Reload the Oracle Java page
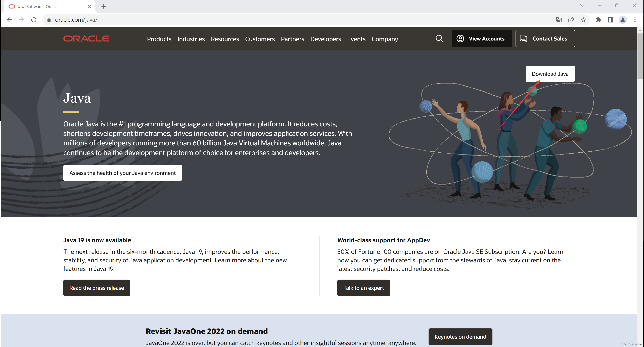 (34, 20)
